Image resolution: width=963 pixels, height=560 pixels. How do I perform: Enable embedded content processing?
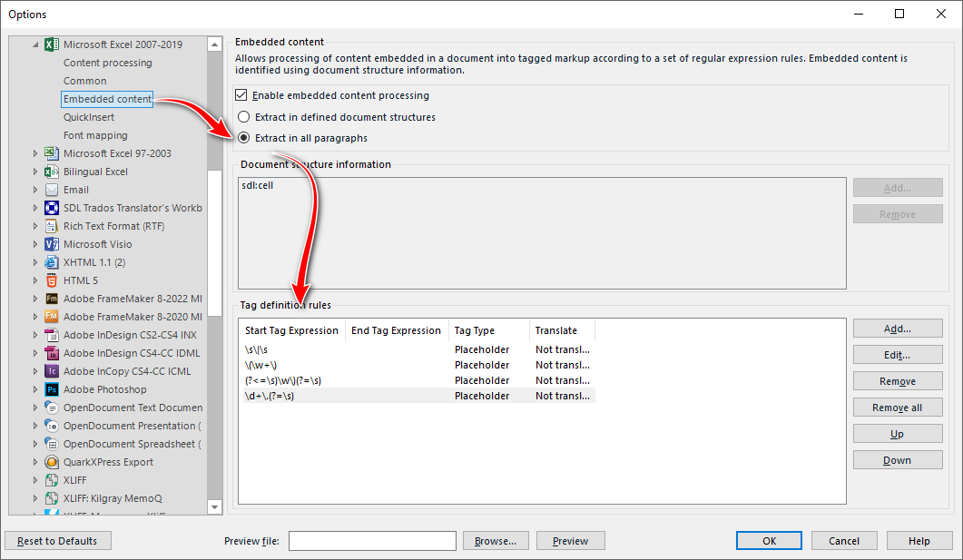point(241,94)
